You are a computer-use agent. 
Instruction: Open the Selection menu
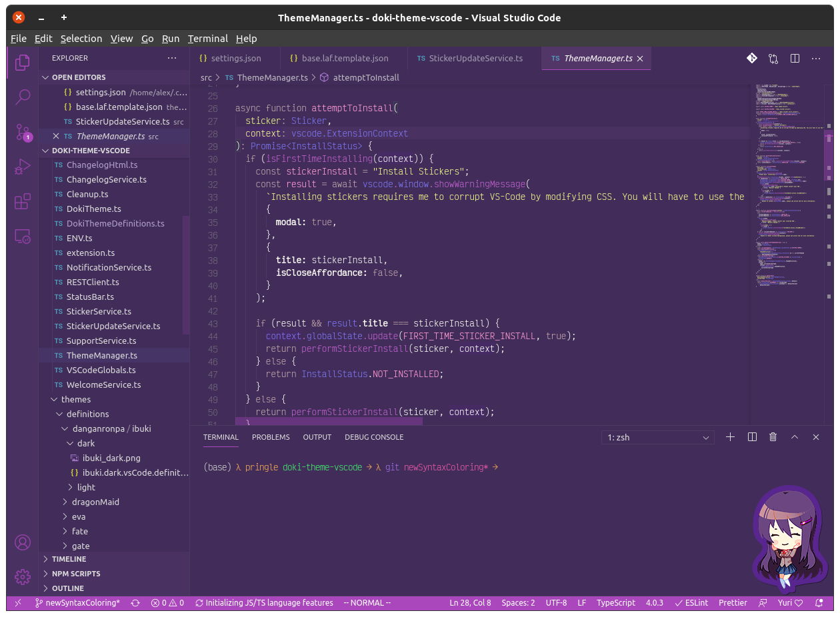[81, 39]
